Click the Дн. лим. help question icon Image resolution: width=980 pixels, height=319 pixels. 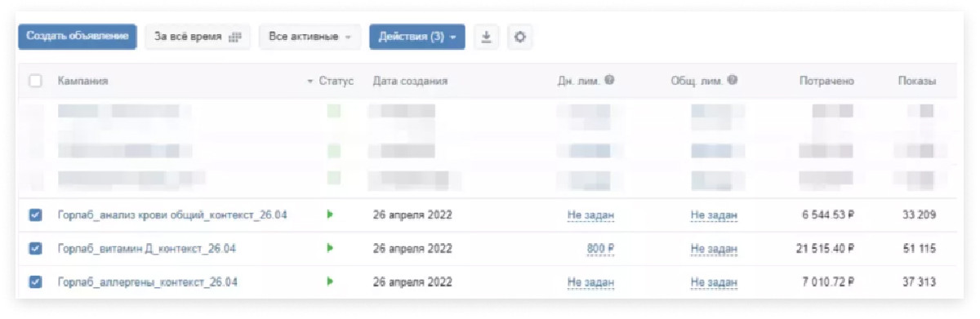(609, 81)
